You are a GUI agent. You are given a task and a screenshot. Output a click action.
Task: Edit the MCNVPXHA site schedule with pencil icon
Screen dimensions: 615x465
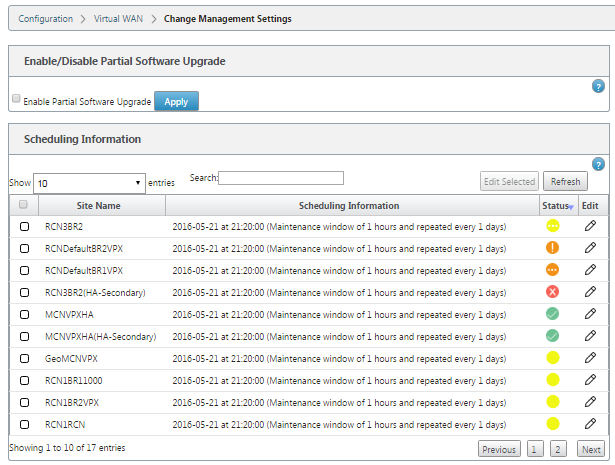click(590, 314)
